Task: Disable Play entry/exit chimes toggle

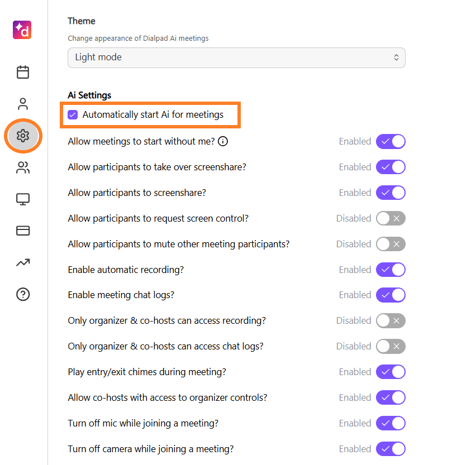Action: (391, 372)
